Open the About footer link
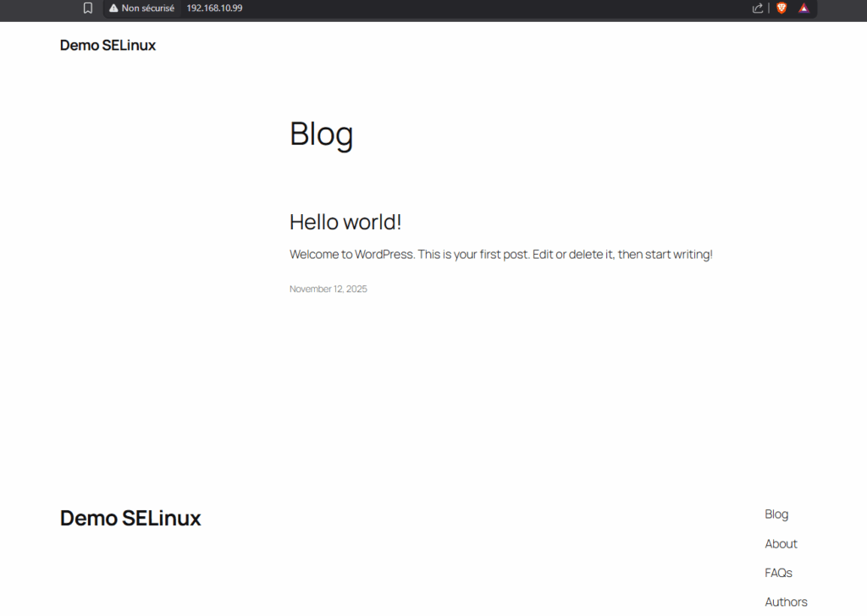 click(781, 544)
